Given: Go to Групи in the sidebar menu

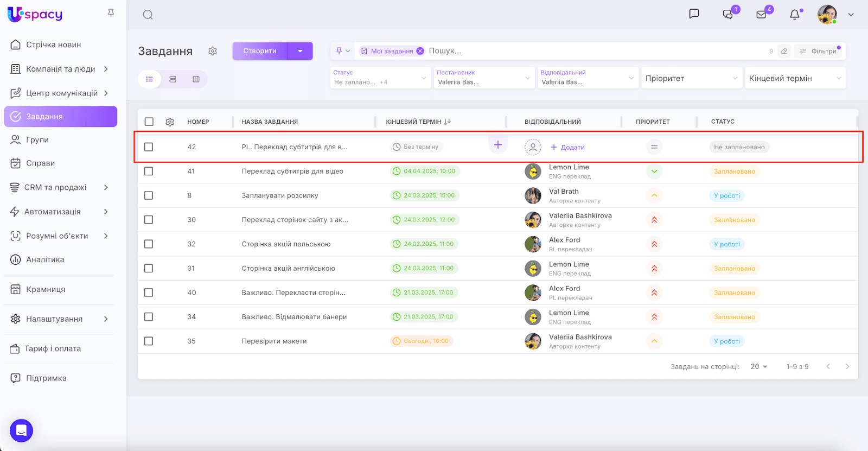Looking at the screenshot, I should (37, 139).
